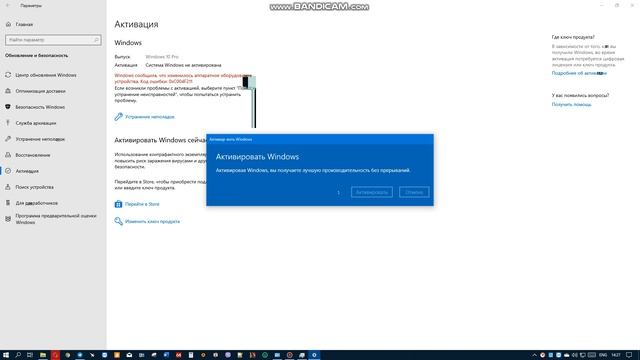This screenshot has height=360, width=640.
Task: Open Безопасность Windows shield icon
Action: pos(8,107)
